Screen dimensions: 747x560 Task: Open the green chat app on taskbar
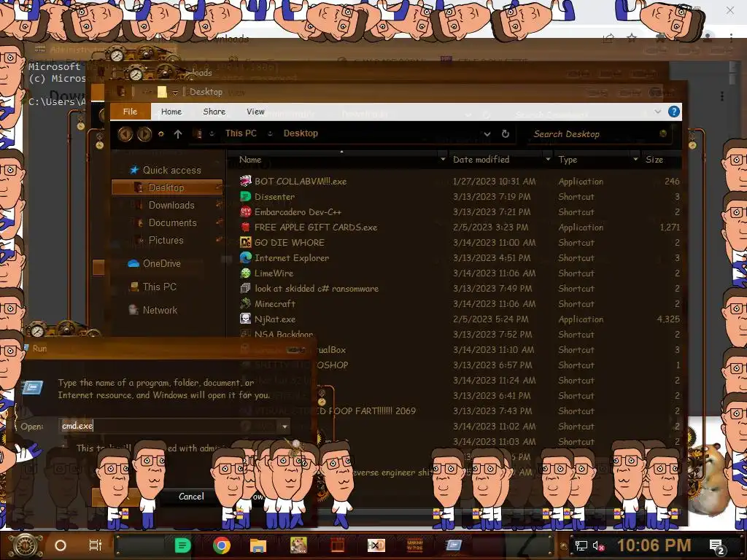(182, 545)
